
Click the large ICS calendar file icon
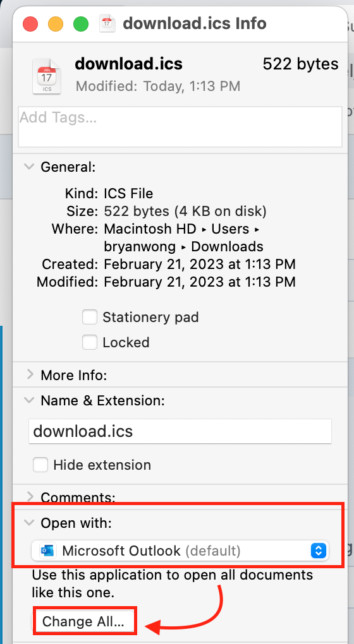47,76
